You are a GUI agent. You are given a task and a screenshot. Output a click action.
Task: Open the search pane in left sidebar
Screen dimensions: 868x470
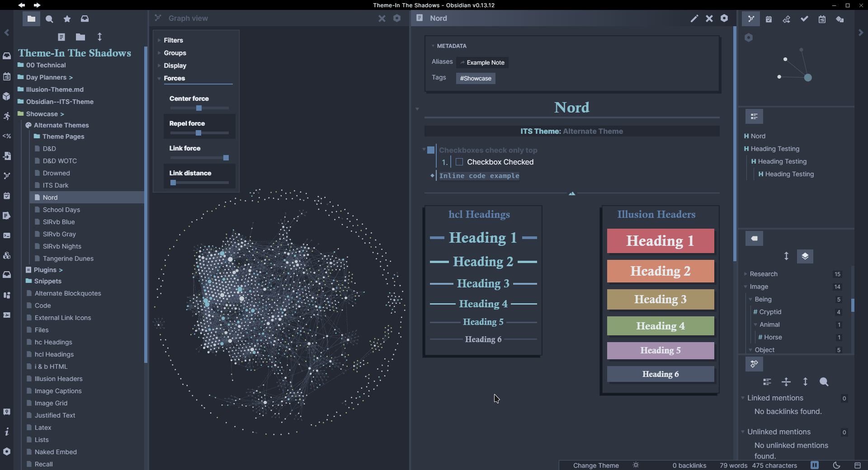49,19
